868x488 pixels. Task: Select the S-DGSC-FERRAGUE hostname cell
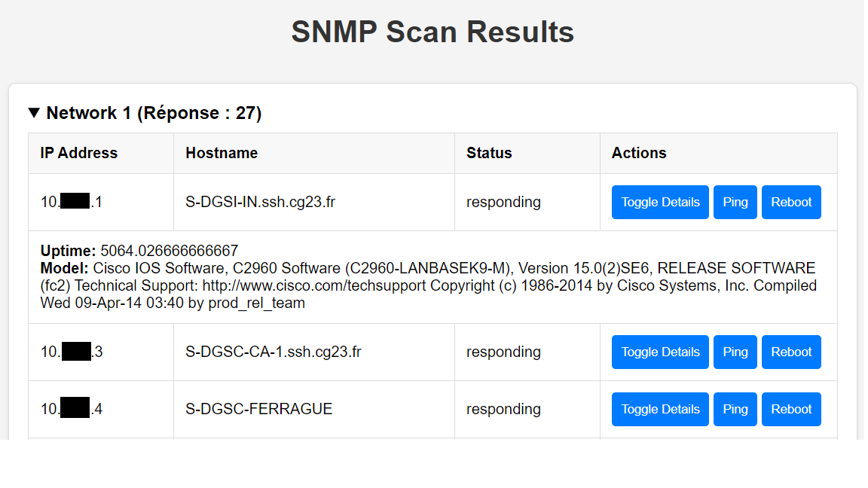click(258, 409)
